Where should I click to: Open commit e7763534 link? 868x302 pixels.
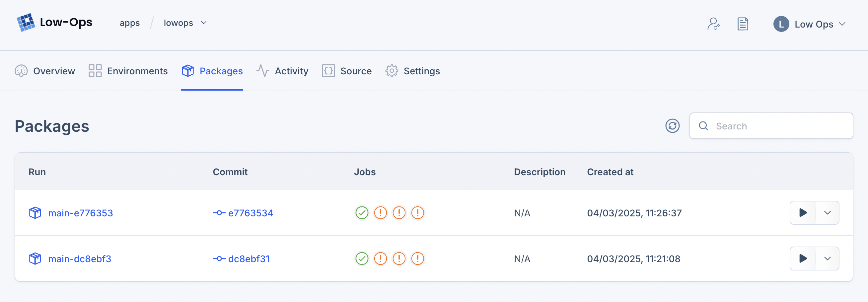tap(250, 213)
